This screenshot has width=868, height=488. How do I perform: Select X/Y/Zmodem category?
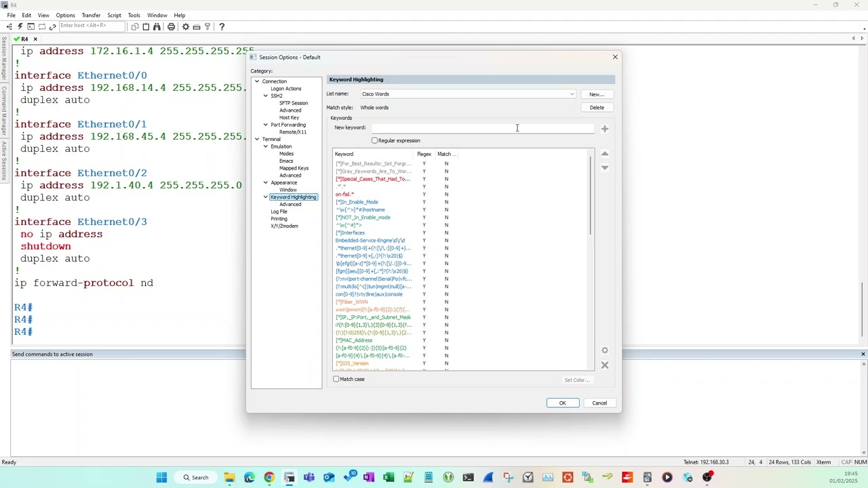[x=284, y=226]
